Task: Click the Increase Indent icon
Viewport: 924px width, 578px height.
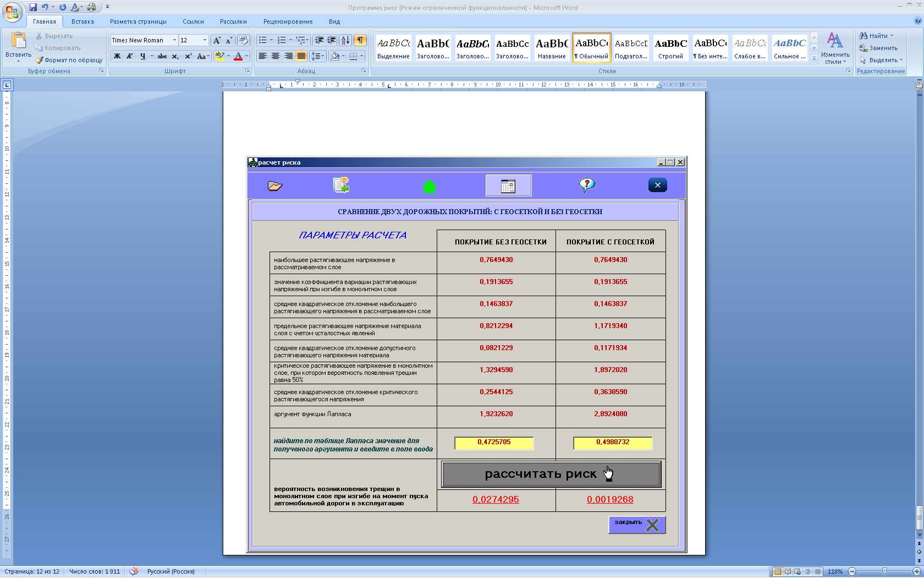Action: [332, 40]
